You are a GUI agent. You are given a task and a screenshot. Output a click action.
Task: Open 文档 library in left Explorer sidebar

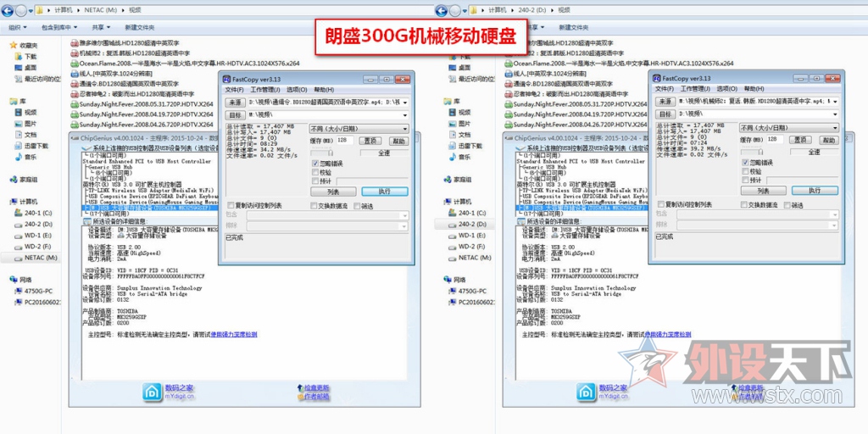click(x=25, y=135)
